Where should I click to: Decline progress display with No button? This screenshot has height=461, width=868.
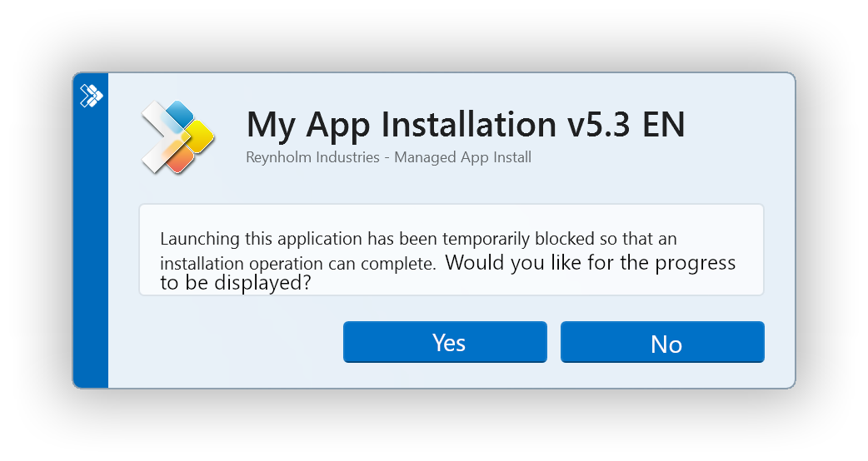point(662,342)
